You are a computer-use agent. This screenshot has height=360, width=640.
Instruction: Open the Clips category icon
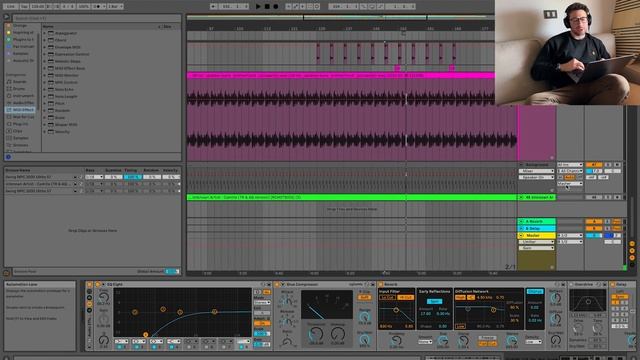[x=9, y=131]
